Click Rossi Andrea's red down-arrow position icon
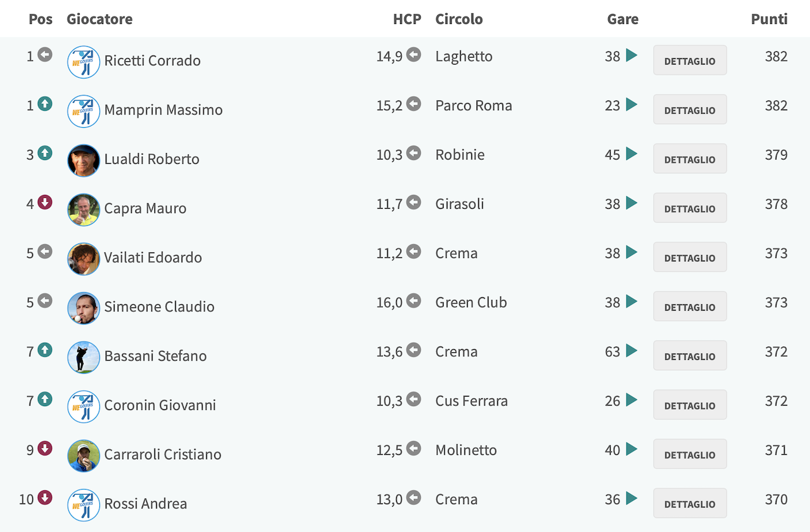Viewport: 810px width, 532px height. click(45, 498)
